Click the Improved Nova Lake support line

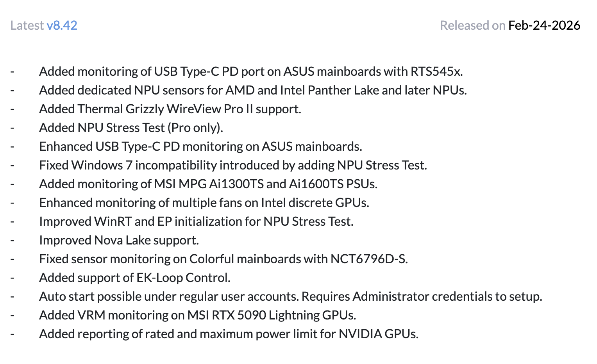[119, 240]
